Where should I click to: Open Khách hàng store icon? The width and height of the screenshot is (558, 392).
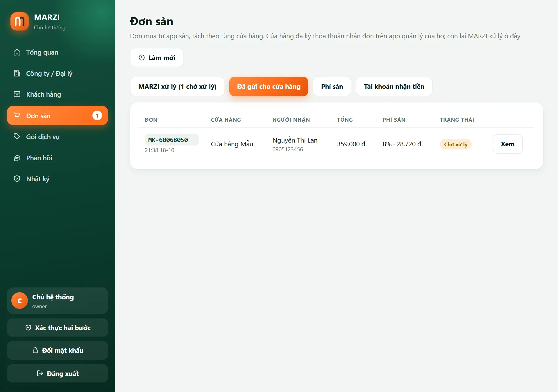17,94
